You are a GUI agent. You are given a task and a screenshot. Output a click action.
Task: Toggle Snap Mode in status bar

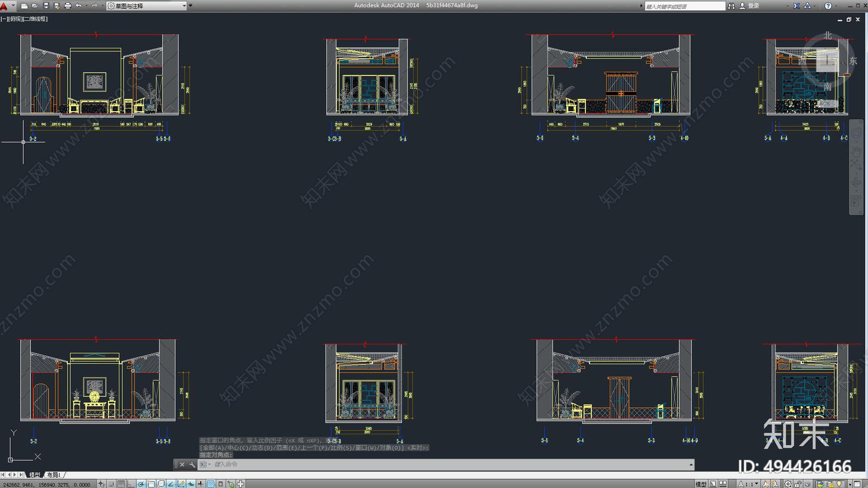click(x=111, y=484)
